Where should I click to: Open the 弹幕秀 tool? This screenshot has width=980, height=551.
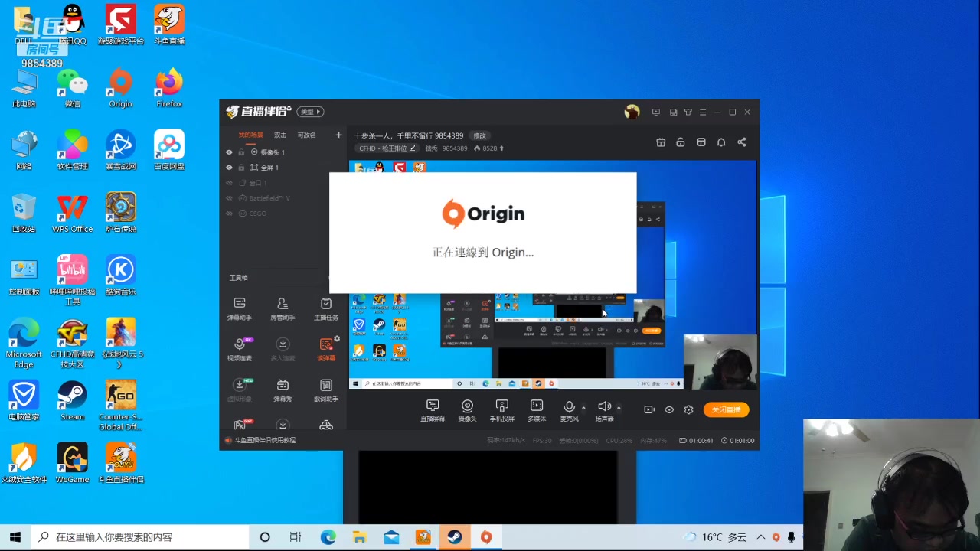[x=283, y=390]
